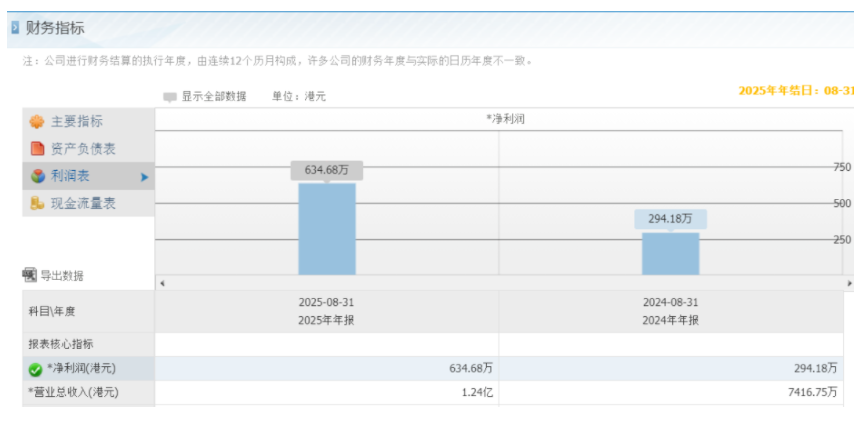The image size is (860, 423).
Task: Click the 导出数据 export icon
Action: (30, 274)
